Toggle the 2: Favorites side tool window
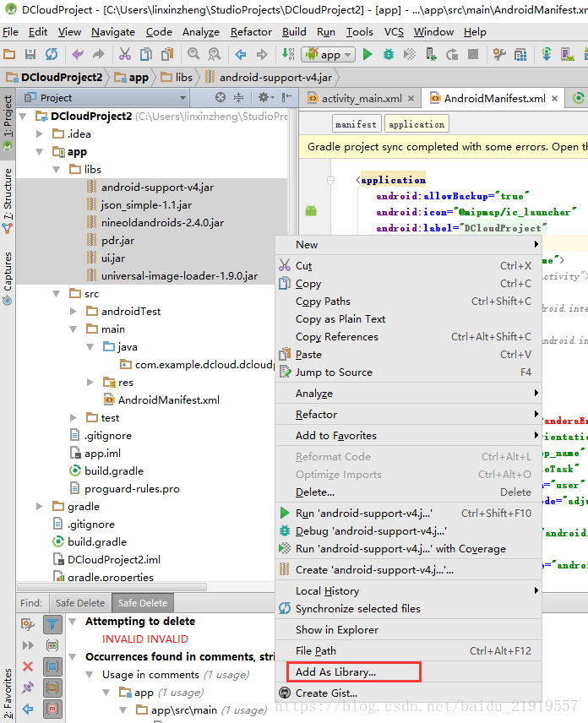The image size is (588, 723). (x=8, y=694)
